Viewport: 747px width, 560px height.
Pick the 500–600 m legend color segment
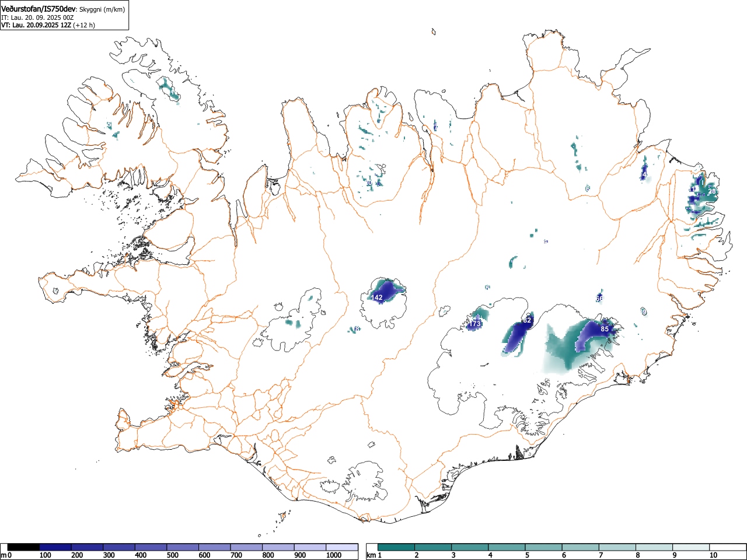click(x=183, y=547)
